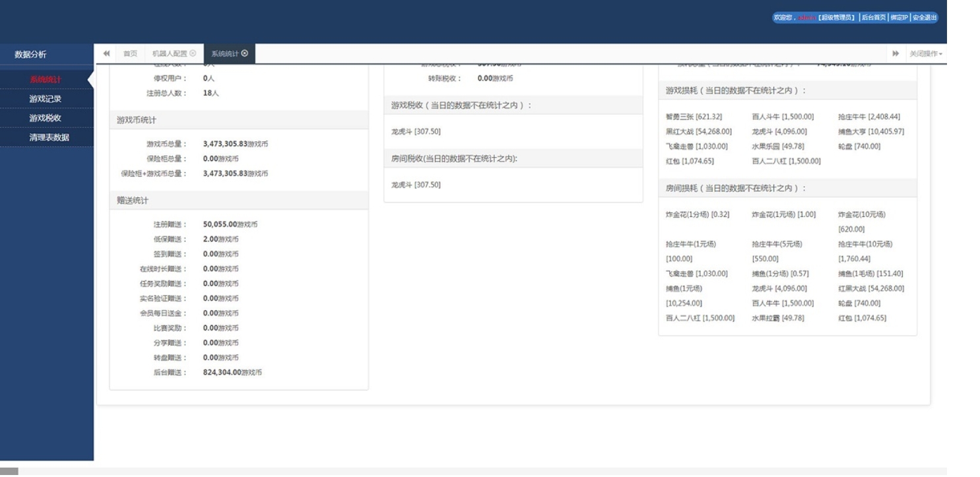This screenshot has width=980, height=477.
Task: Open 系统统计 in the sidebar
Action: tap(46, 80)
